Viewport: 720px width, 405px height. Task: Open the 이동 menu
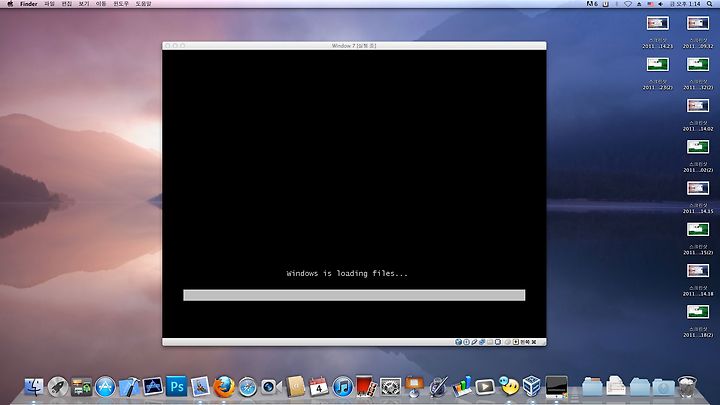click(x=101, y=4)
